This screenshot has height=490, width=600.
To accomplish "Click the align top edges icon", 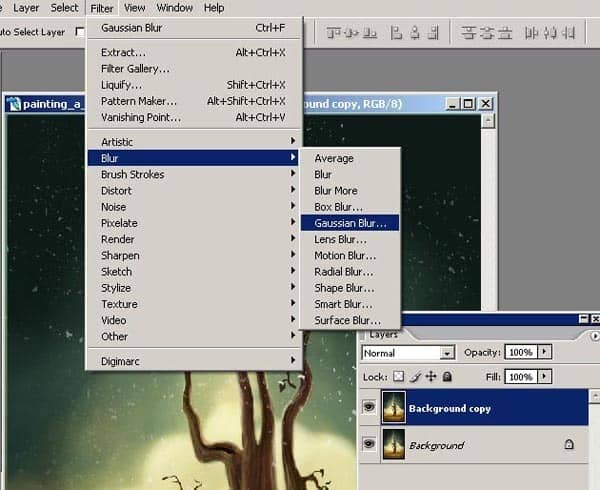I will point(333,33).
